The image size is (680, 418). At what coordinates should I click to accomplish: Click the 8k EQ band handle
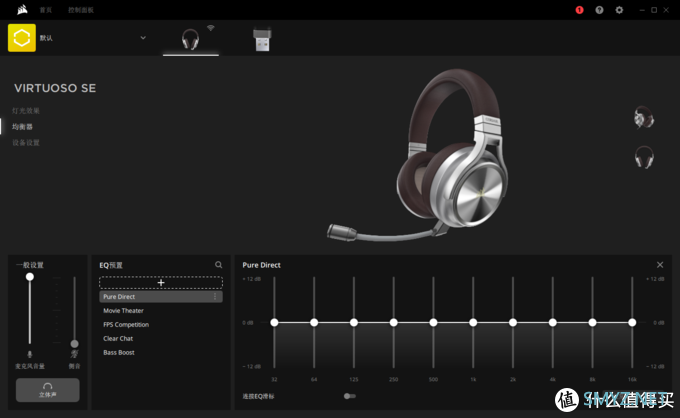592,322
